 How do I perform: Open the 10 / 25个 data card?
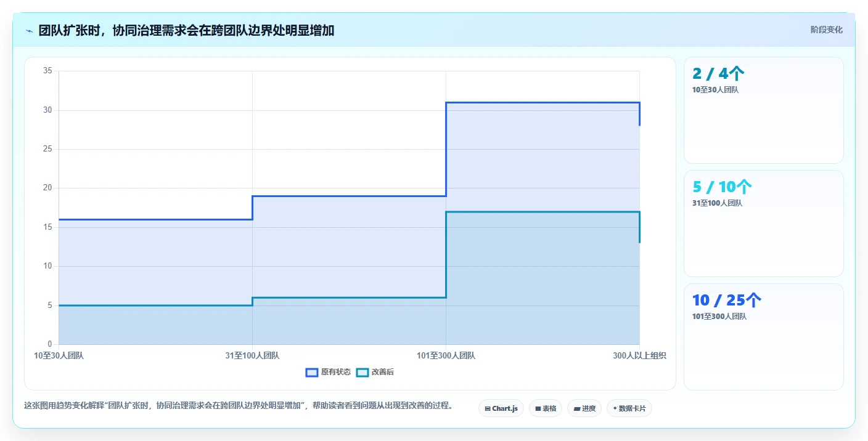click(x=764, y=337)
